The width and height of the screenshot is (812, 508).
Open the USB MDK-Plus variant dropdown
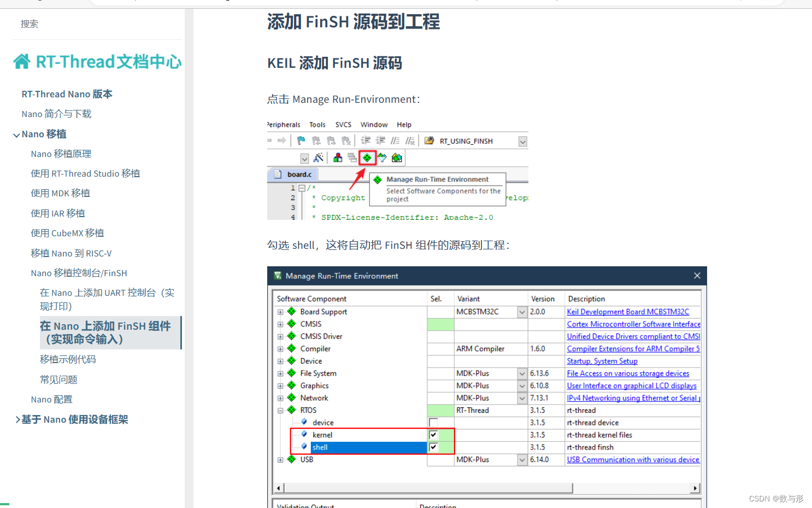click(x=522, y=460)
